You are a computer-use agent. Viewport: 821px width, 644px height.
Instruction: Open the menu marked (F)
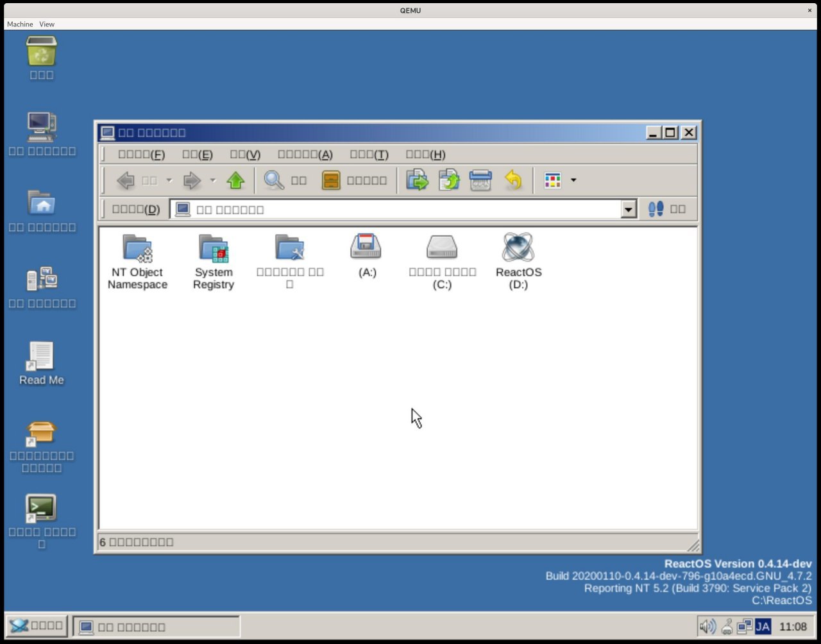click(142, 155)
